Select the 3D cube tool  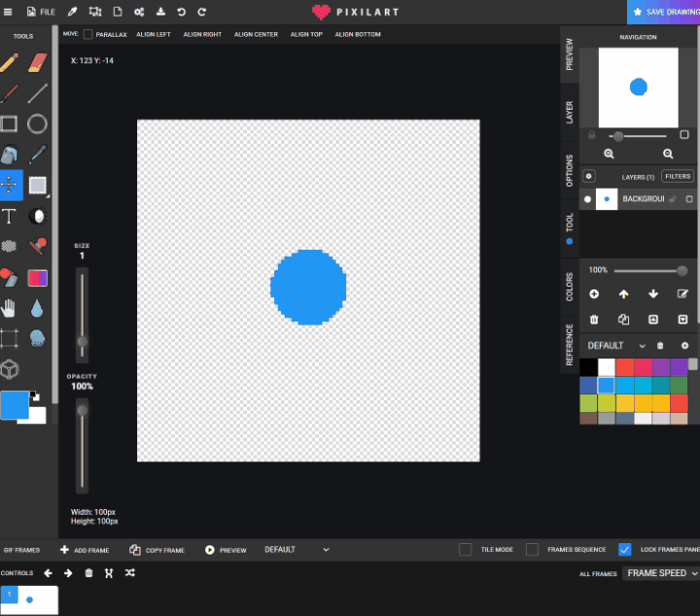point(10,369)
